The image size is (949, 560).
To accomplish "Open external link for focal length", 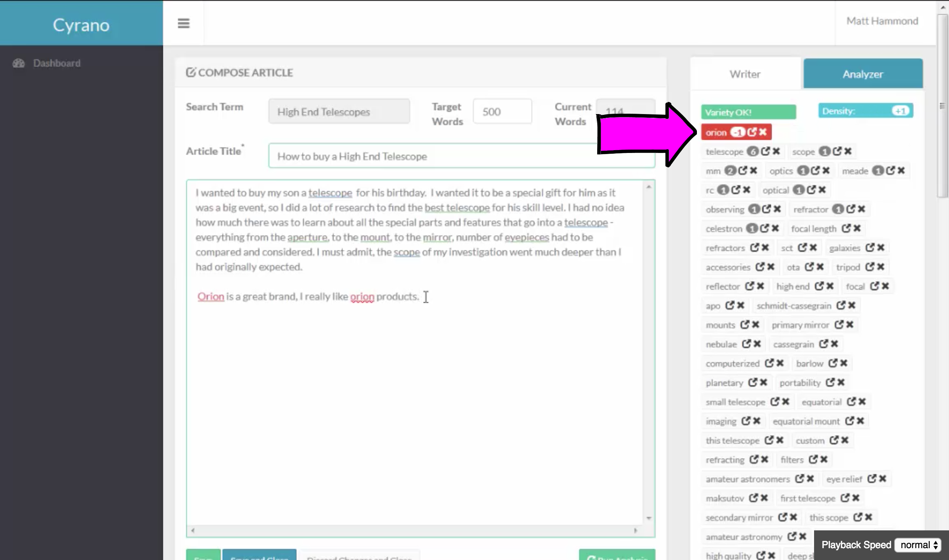I will 846,228.
